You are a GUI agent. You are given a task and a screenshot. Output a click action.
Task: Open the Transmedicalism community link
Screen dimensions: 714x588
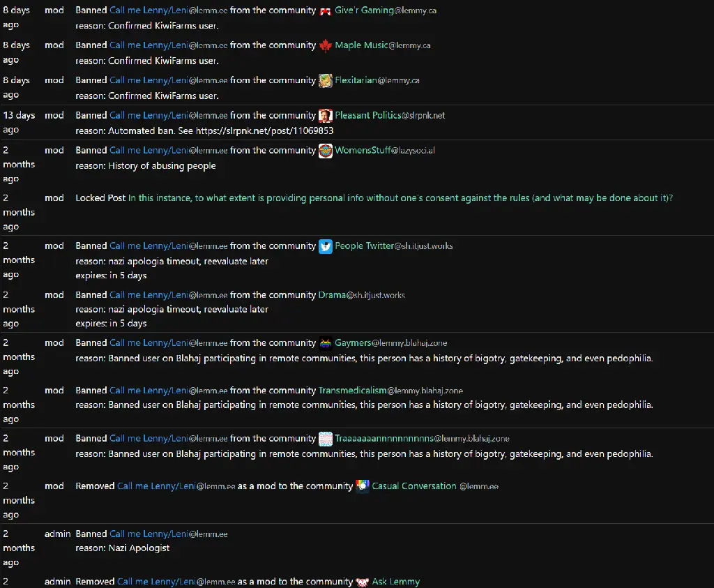click(x=390, y=391)
